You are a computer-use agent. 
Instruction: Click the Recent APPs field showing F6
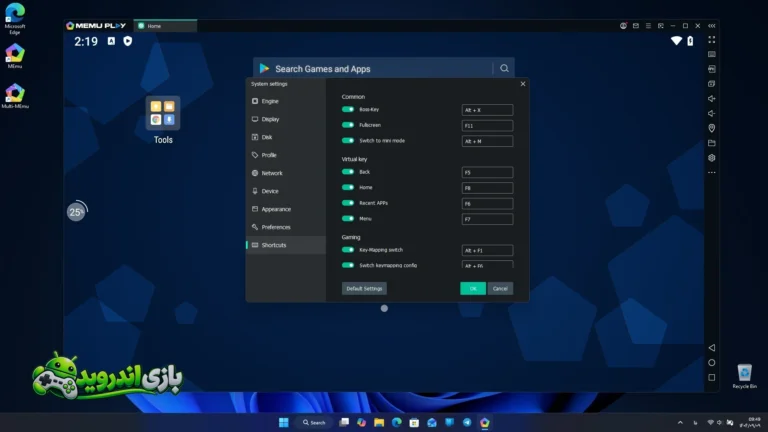(x=487, y=203)
